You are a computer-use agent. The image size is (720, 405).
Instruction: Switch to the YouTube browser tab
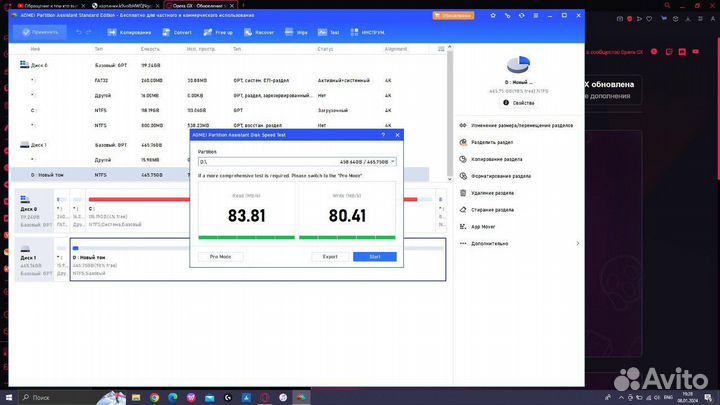(x=51, y=6)
